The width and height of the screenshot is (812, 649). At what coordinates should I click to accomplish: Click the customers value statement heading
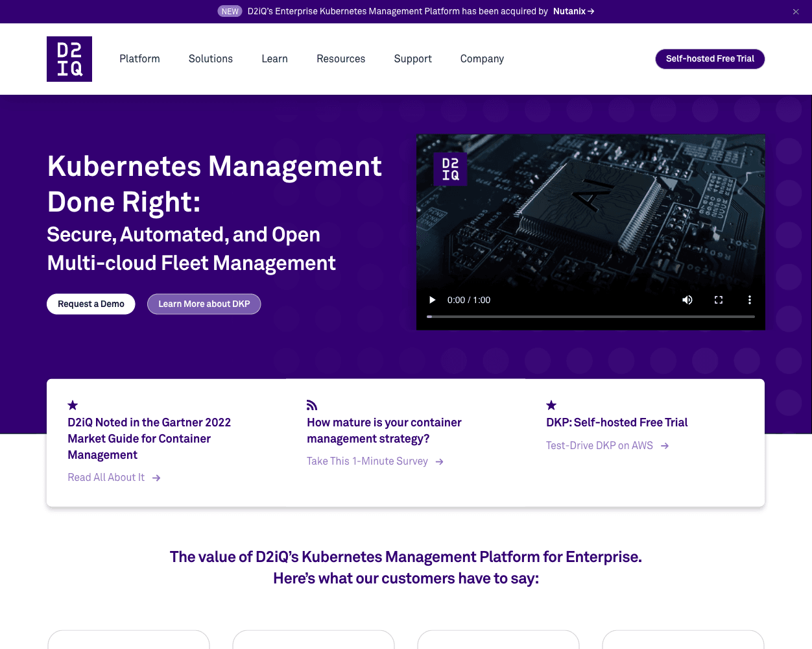point(406,567)
